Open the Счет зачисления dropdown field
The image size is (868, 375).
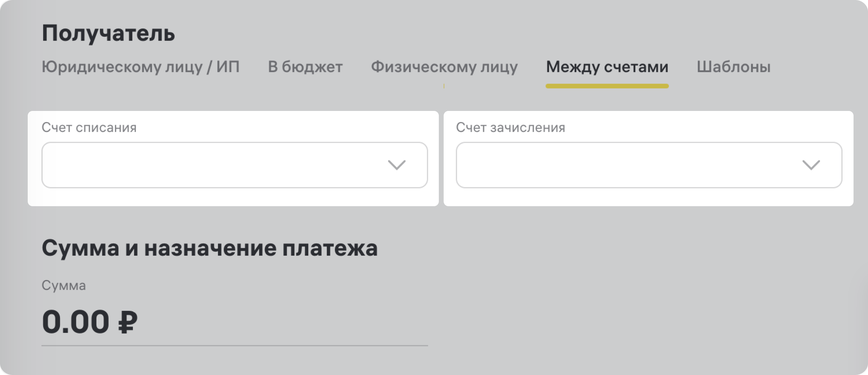pos(630,165)
